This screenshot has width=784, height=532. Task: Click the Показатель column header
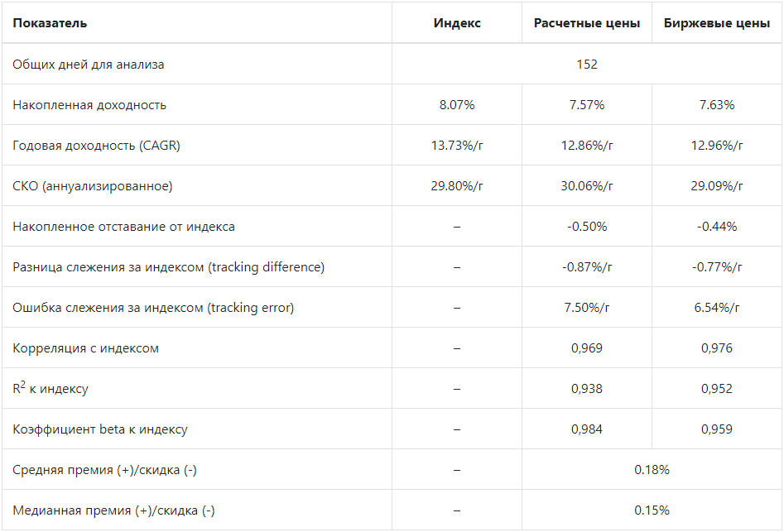tap(50, 23)
